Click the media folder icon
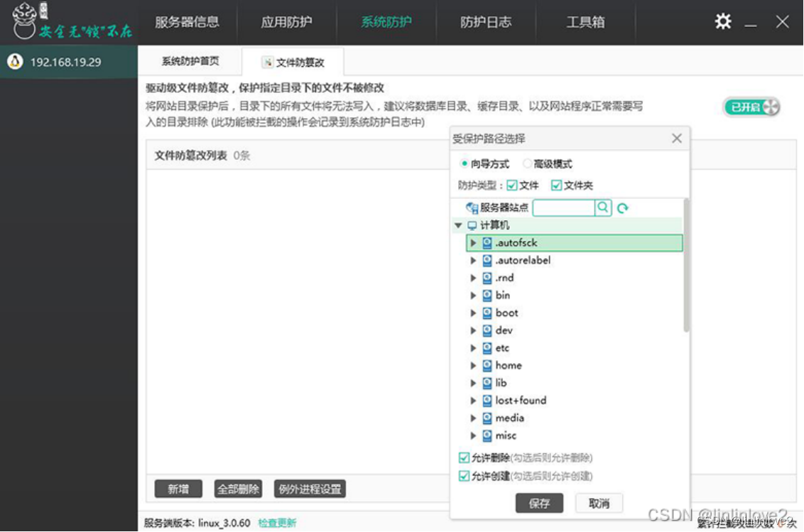 tap(487, 418)
